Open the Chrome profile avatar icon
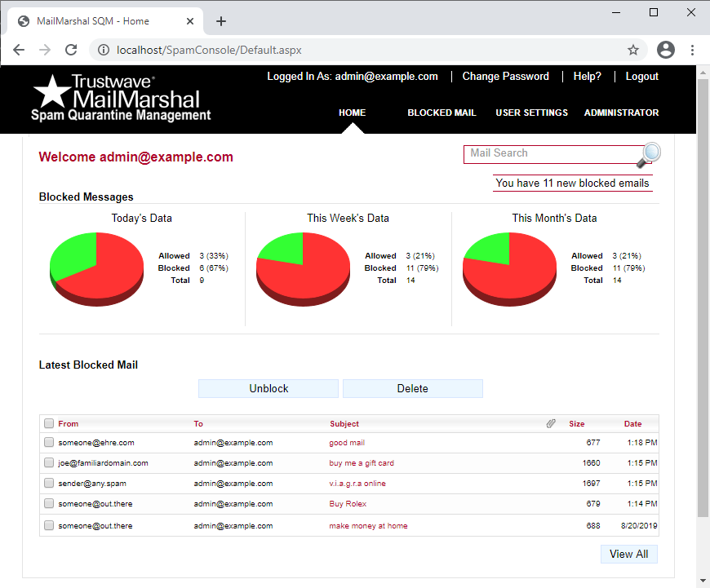The image size is (710, 588). click(666, 50)
